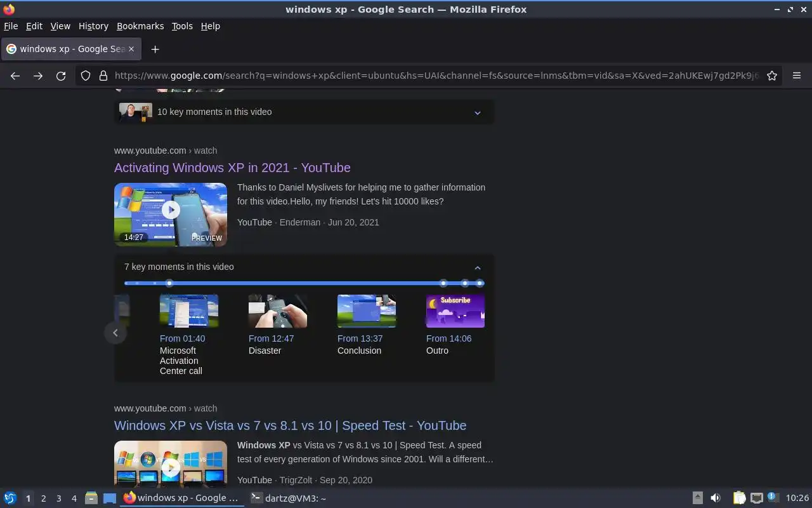Open the History menu
Viewport: 812px width, 508px height.
(93, 26)
